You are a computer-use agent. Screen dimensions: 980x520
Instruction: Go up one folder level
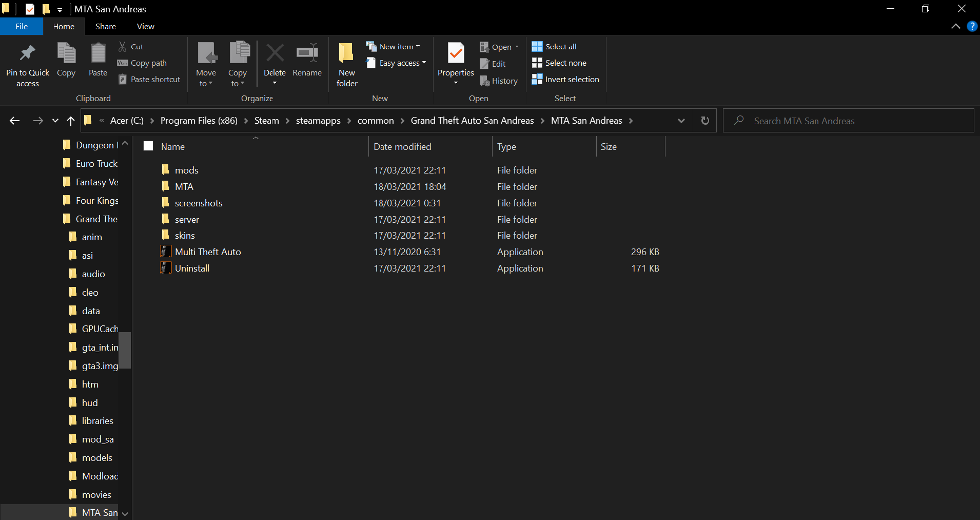[x=71, y=121]
